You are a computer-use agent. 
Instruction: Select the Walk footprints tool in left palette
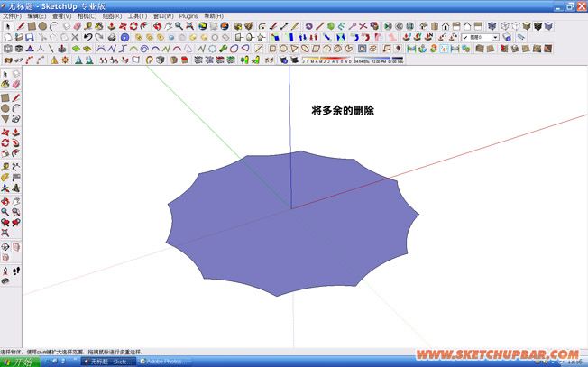pyautogui.click(x=16, y=271)
